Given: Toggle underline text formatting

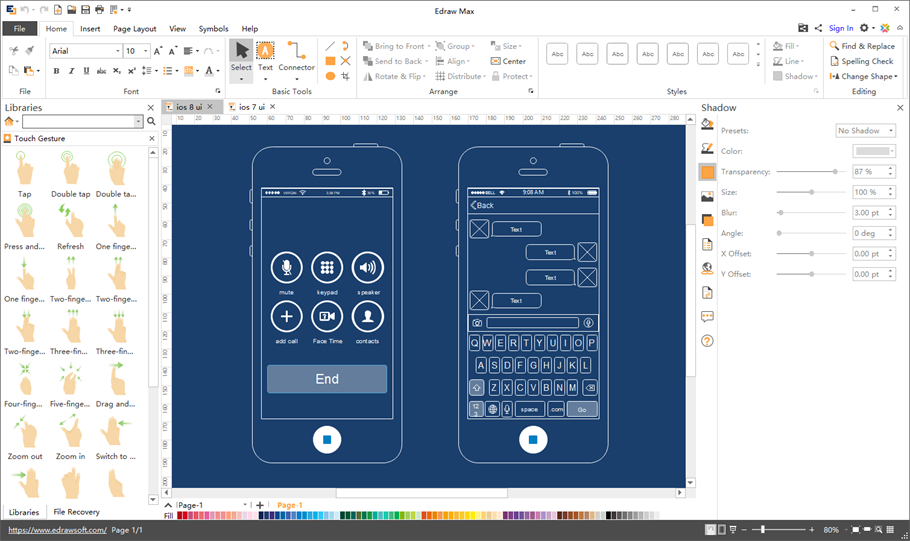Looking at the screenshot, I should tap(86, 71).
